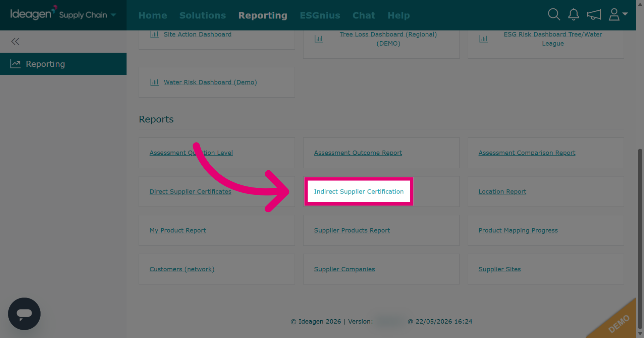Open the Chat menu
The image size is (644, 338).
coord(364,15)
